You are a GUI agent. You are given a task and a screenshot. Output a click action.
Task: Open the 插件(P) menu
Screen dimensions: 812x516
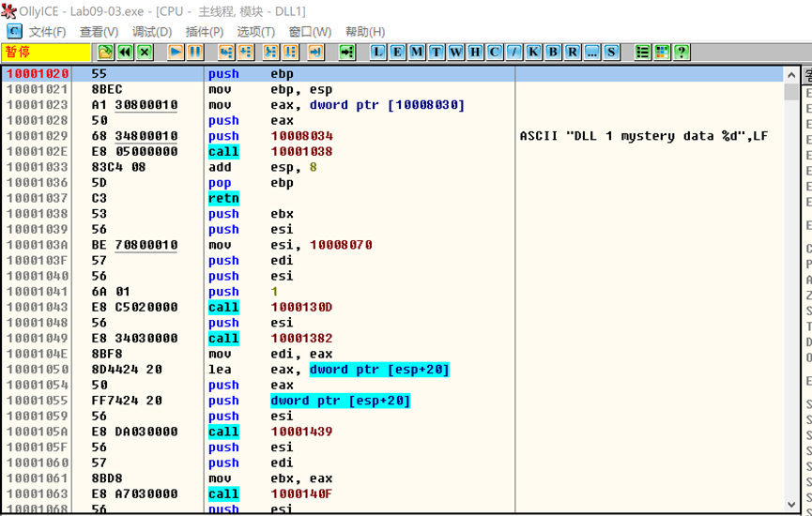[x=204, y=32]
